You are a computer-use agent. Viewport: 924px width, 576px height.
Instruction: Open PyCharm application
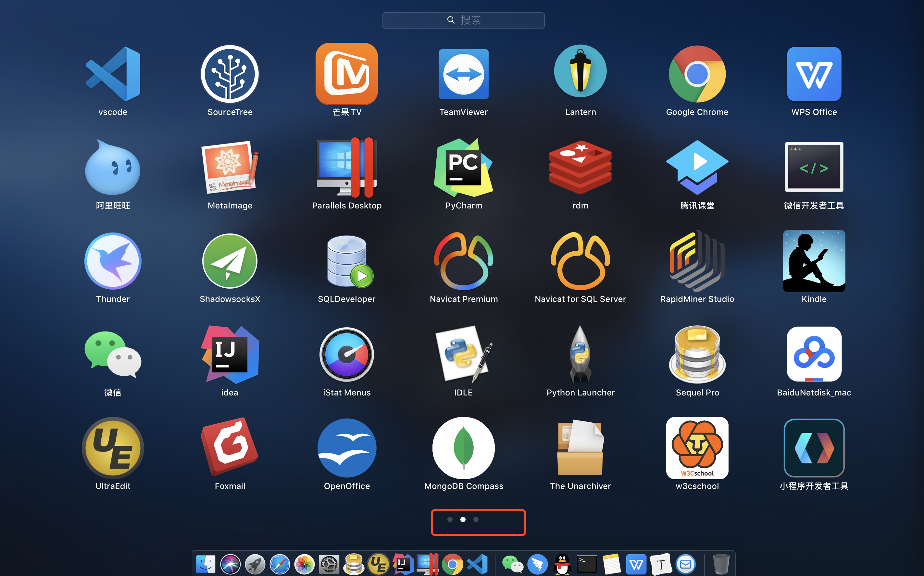coord(463,168)
